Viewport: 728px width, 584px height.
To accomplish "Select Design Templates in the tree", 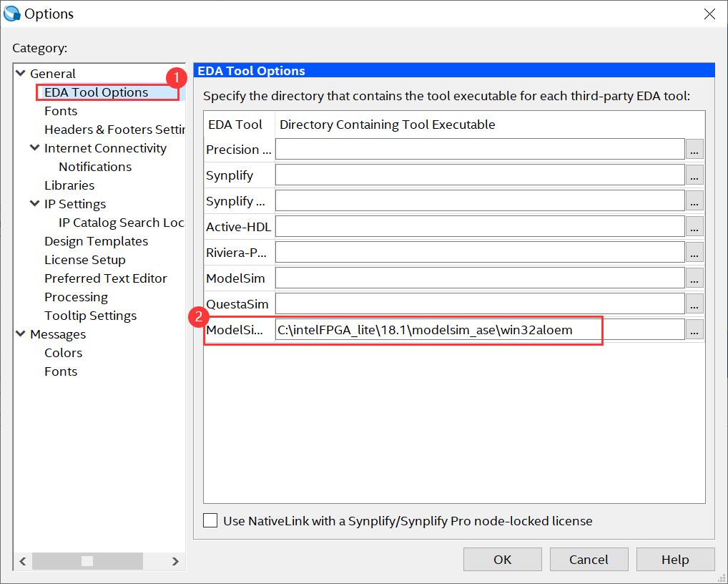I will click(x=96, y=241).
